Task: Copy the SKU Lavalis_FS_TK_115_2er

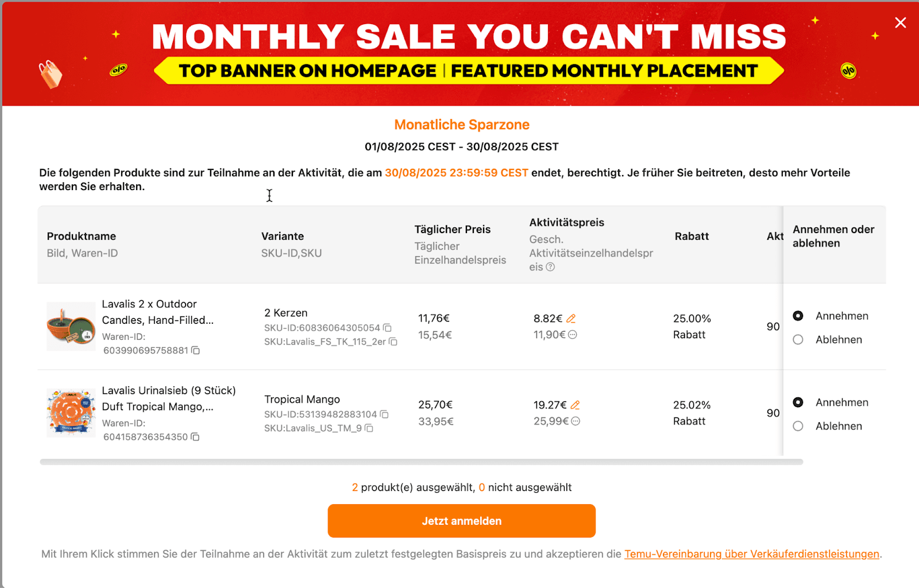Action: [x=393, y=342]
